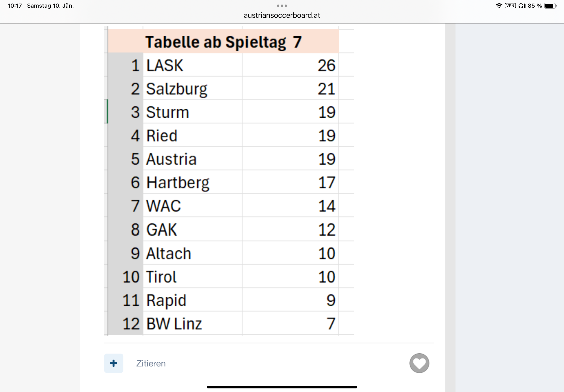Tap the headphones battery icon
Screen dimensions: 564x392
pyautogui.click(x=522, y=6)
